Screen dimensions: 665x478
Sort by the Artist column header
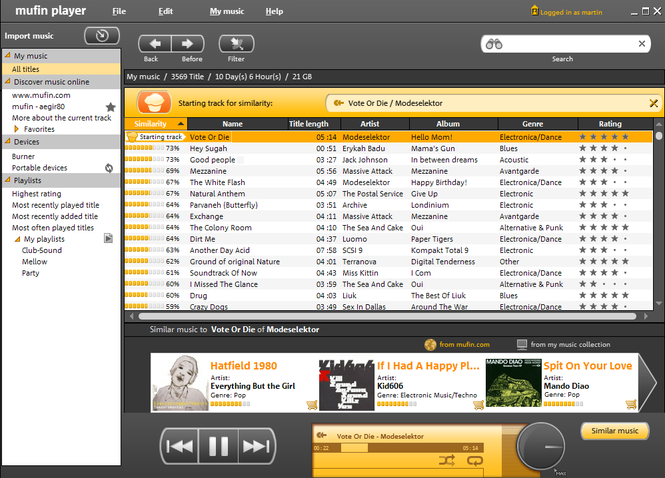375,123
